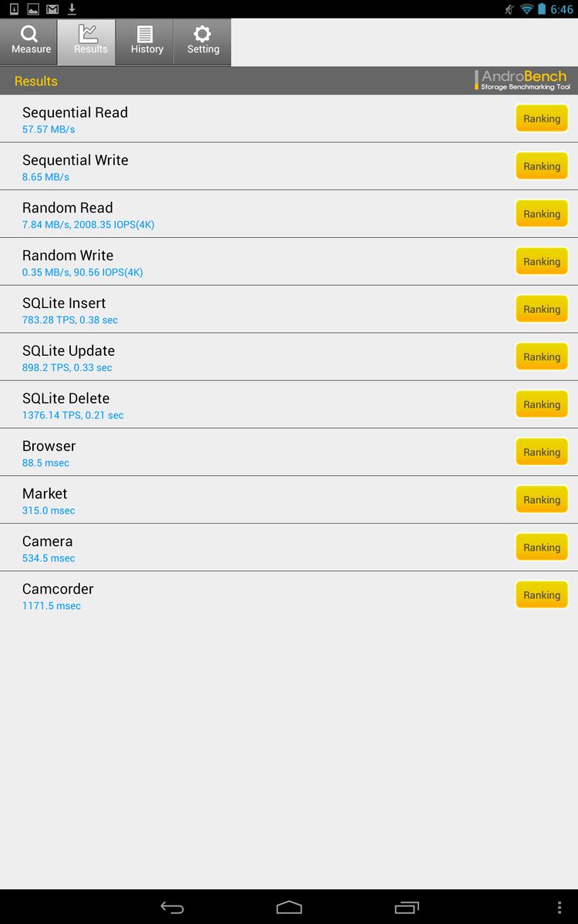Tap the download notification icon
Image resolution: width=578 pixels, height=924 pixels.
(72, 9)
